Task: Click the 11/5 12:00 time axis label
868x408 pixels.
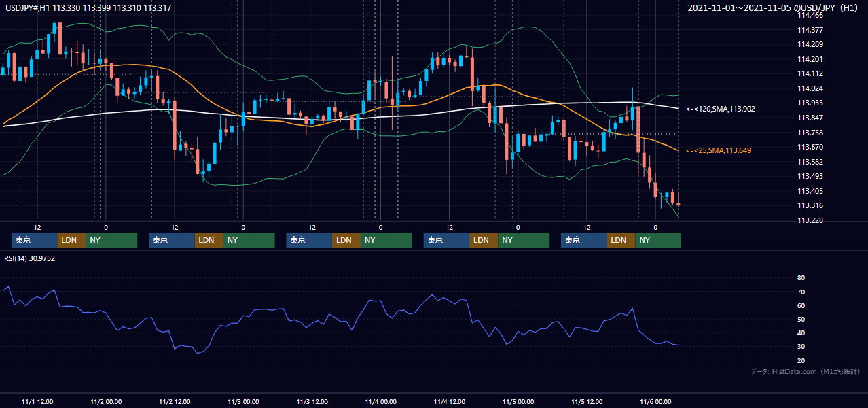Action: tap(587, 402)
